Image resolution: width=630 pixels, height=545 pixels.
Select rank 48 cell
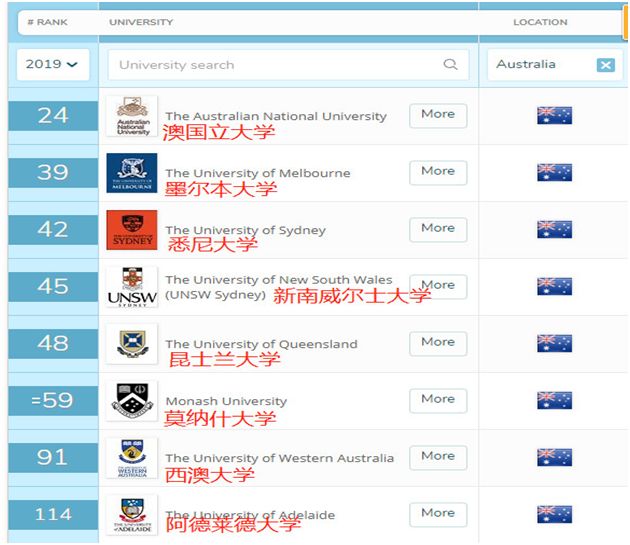[53, 344]
